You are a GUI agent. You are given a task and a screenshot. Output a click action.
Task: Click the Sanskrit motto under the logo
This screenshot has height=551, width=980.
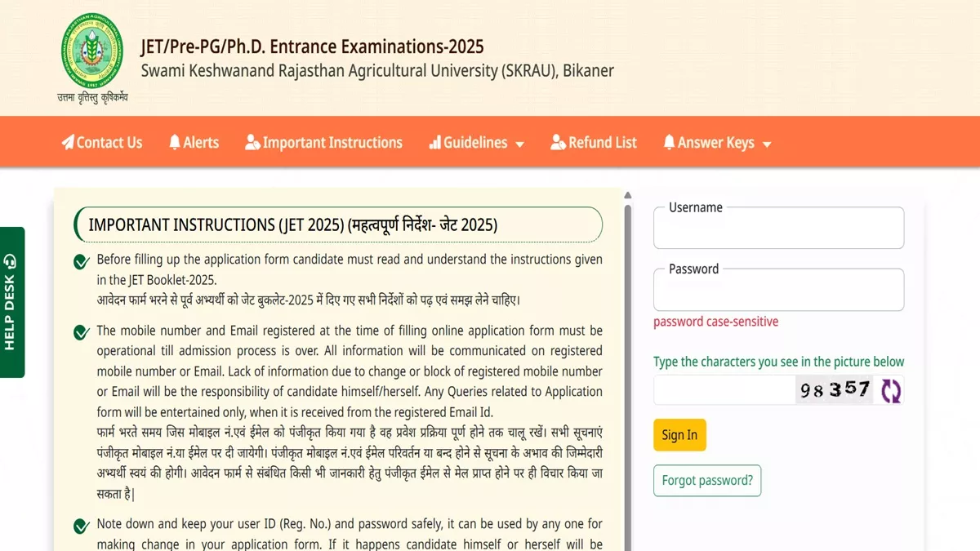(x=92, y=97)
